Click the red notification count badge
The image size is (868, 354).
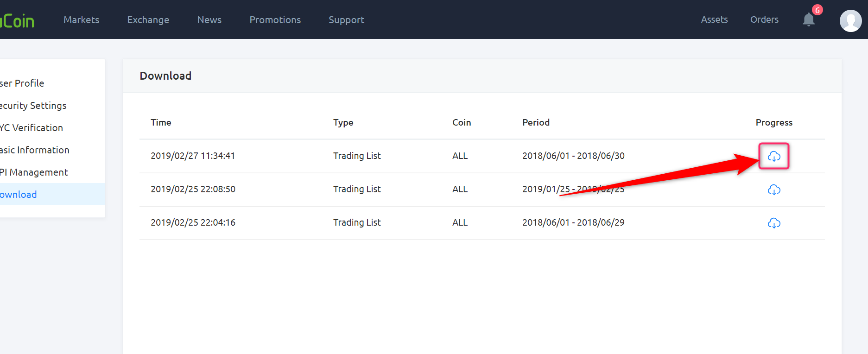(x=817, y=10)
